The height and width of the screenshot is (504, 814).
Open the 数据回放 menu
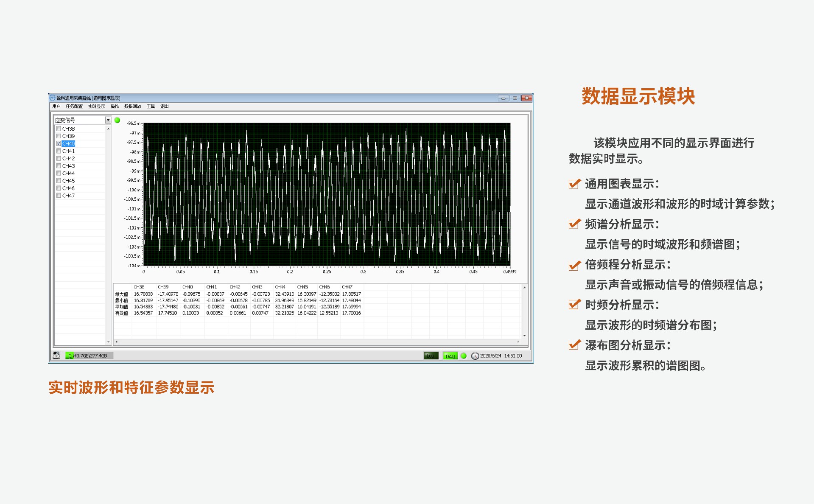132,106
